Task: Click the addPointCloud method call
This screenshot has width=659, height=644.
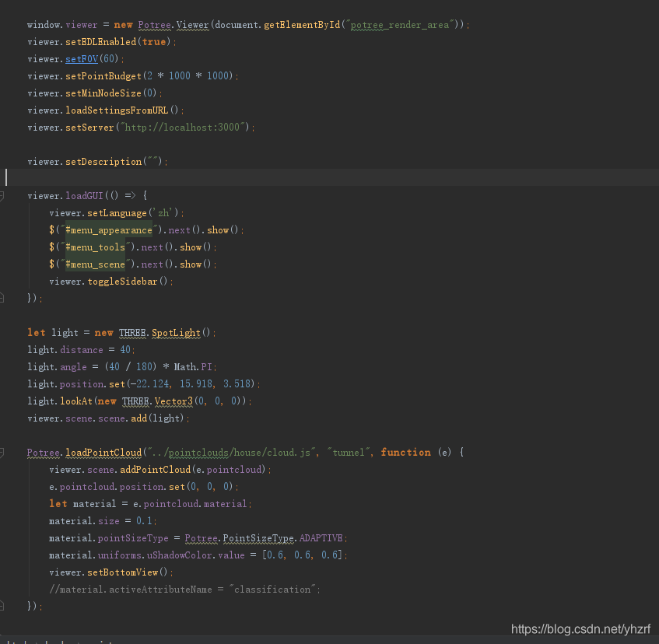Action: (155, 470)
